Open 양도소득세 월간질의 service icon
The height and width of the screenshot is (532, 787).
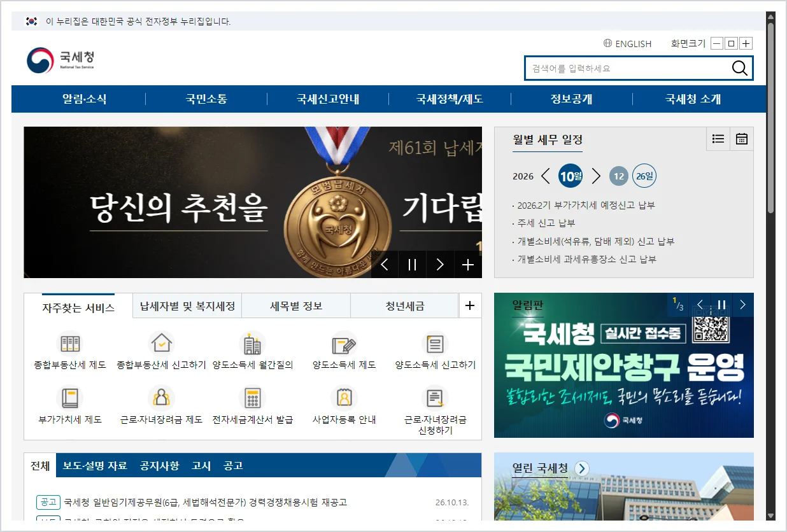253,344
